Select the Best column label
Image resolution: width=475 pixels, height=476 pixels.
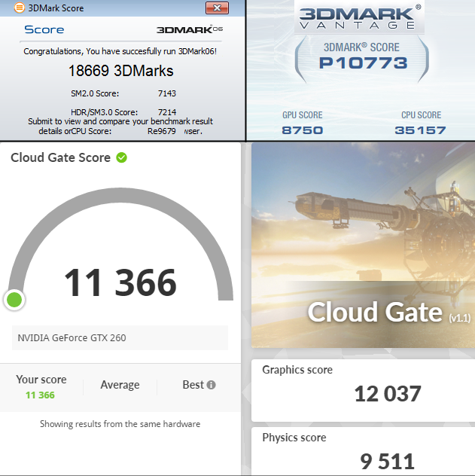[193, 385]
